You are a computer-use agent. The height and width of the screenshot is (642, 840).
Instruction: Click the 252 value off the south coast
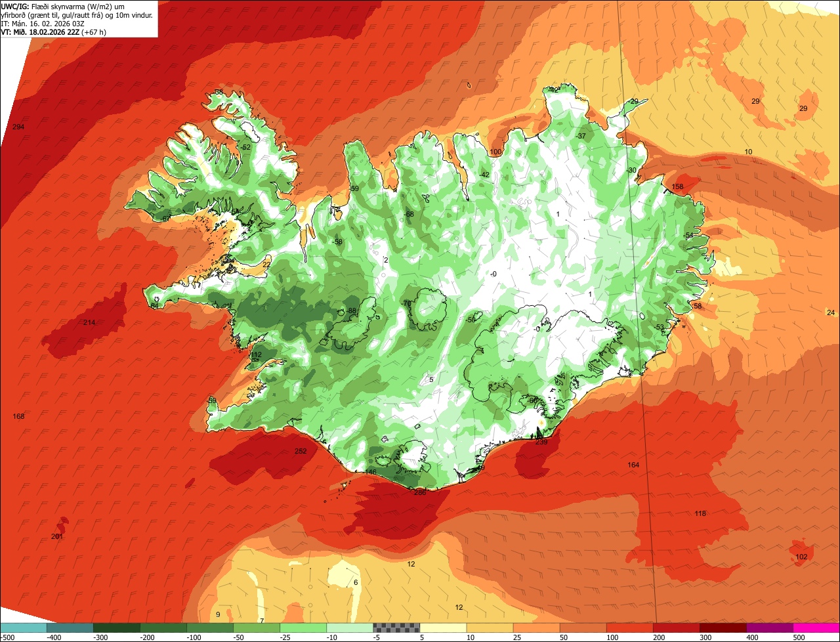click(301, 451)
